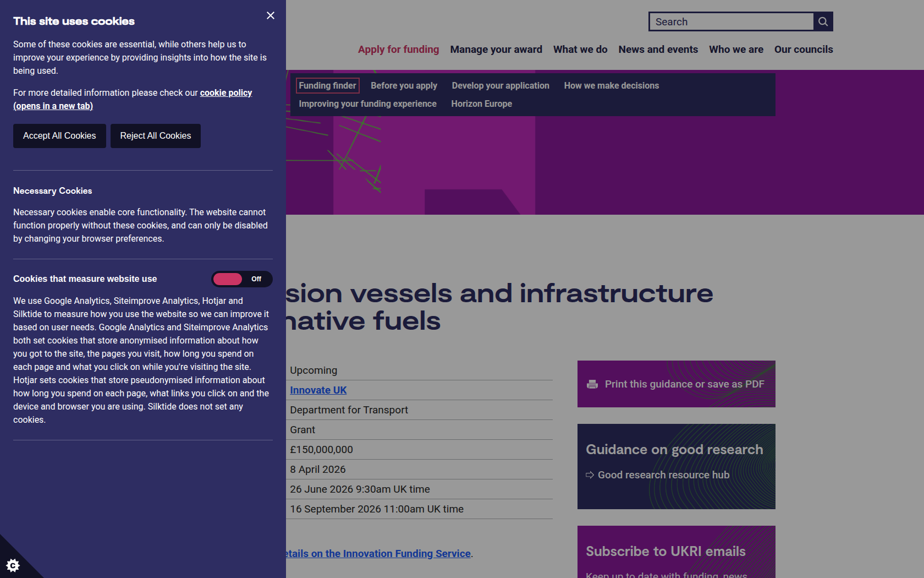
Task: Open Apply for funding menu
Action: click(398, 50)
